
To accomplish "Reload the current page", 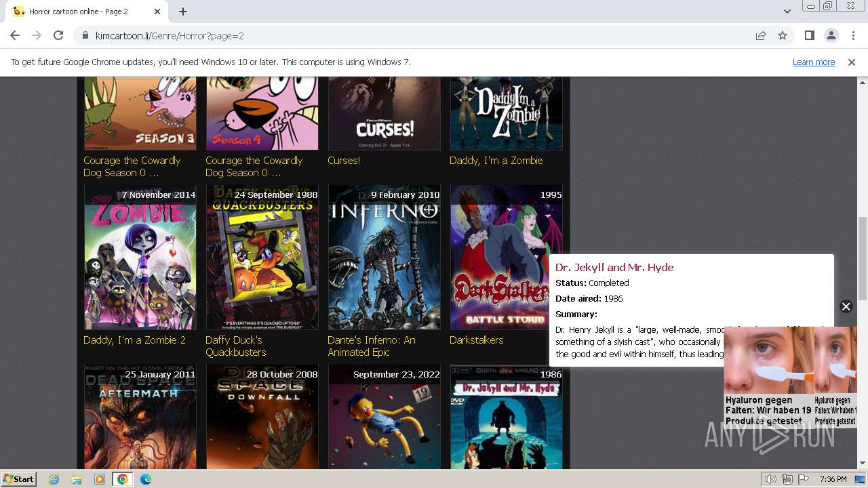I will click(58, 35).
